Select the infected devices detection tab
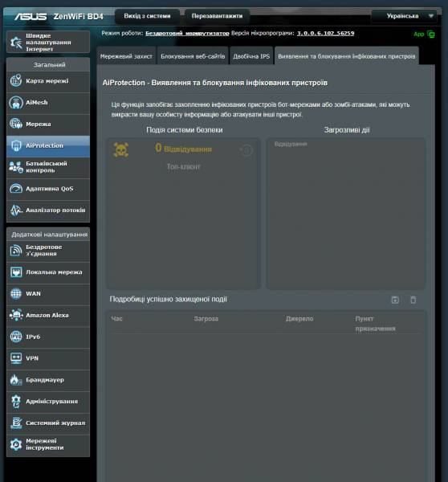The width and height of the screenshot is (448, 482). pyautogui.click(x=347, y=56)
